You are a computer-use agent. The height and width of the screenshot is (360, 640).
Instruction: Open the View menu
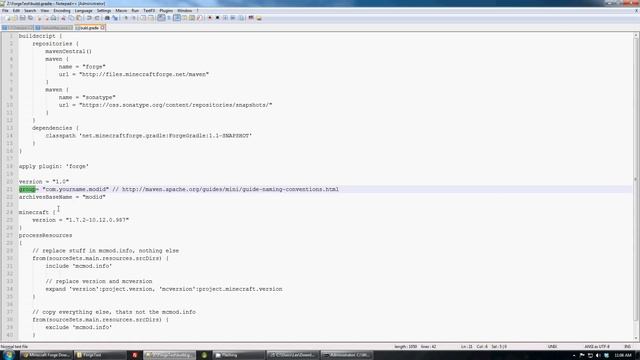45,11
